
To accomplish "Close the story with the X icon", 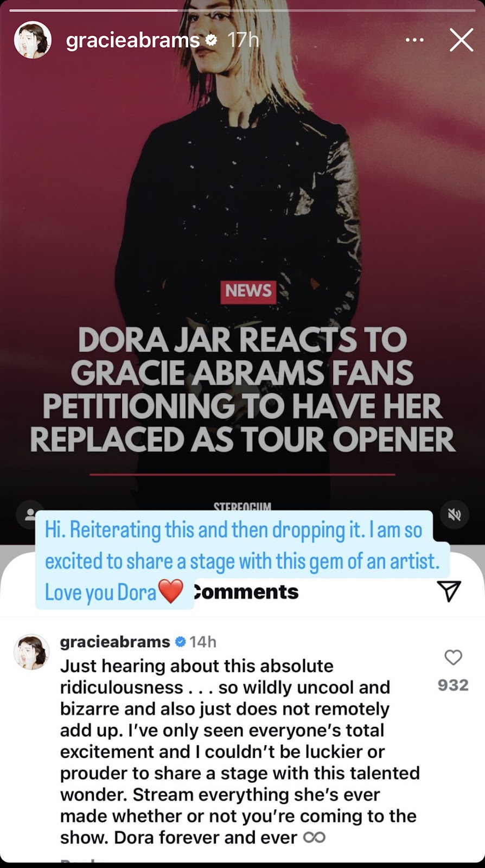I will click(x=462, y=40).
